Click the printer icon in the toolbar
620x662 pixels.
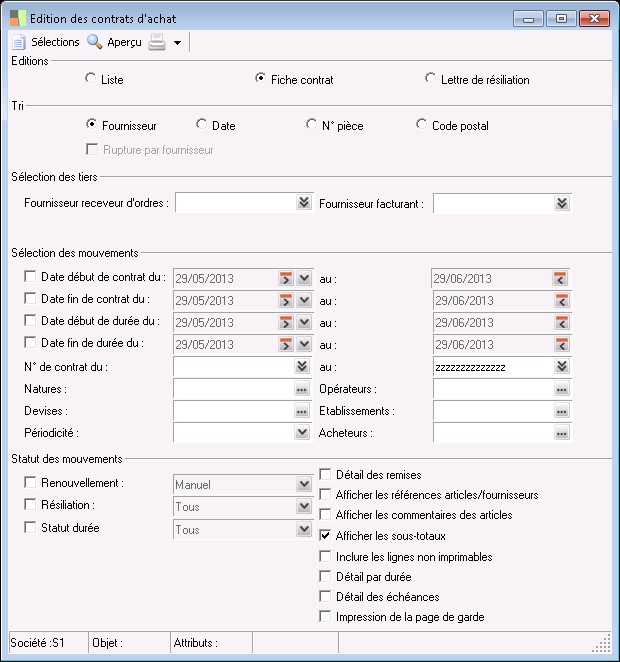[156, 42]
